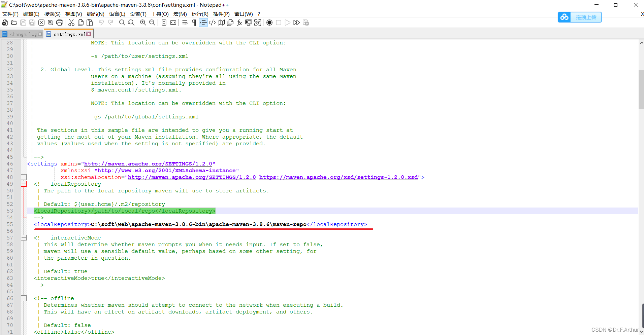Switch to the change.log tab
Screen dimensions: 644x335
pyautogui.click(x=23, y=34)
